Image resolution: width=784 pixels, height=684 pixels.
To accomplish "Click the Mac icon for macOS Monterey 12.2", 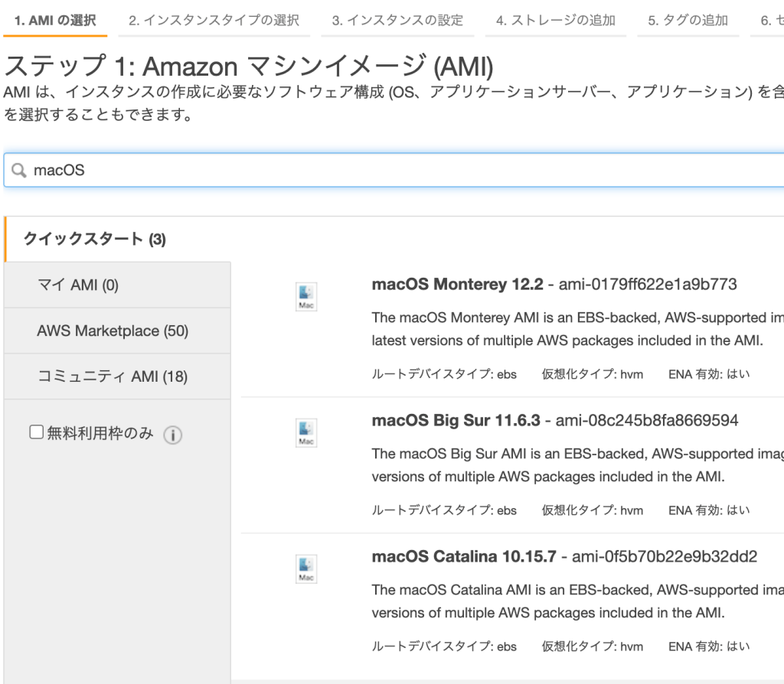I will point(306,297).
